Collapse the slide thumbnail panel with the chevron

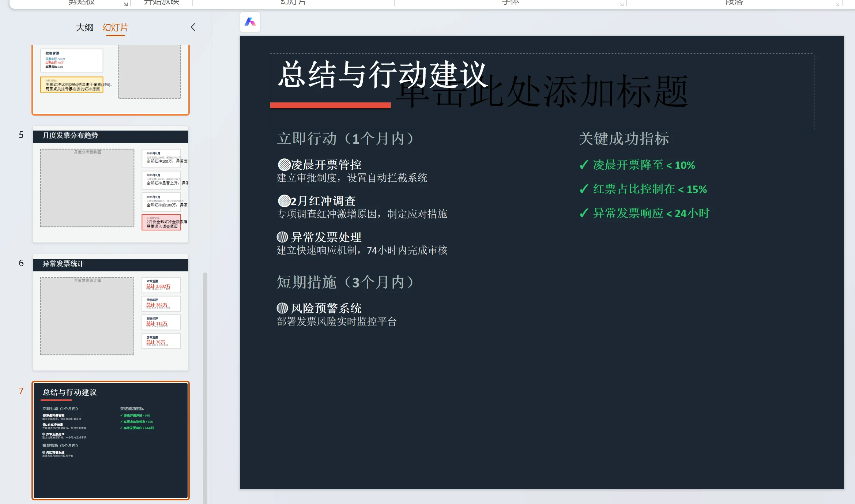tap(193, 27)
